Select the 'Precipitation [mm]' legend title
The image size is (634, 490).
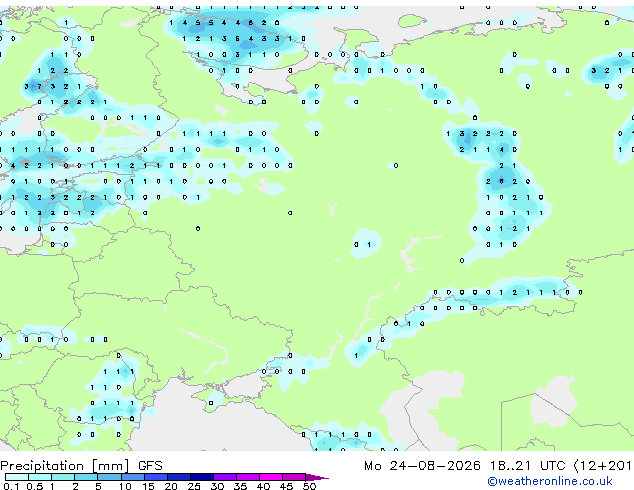click(65, 466)
